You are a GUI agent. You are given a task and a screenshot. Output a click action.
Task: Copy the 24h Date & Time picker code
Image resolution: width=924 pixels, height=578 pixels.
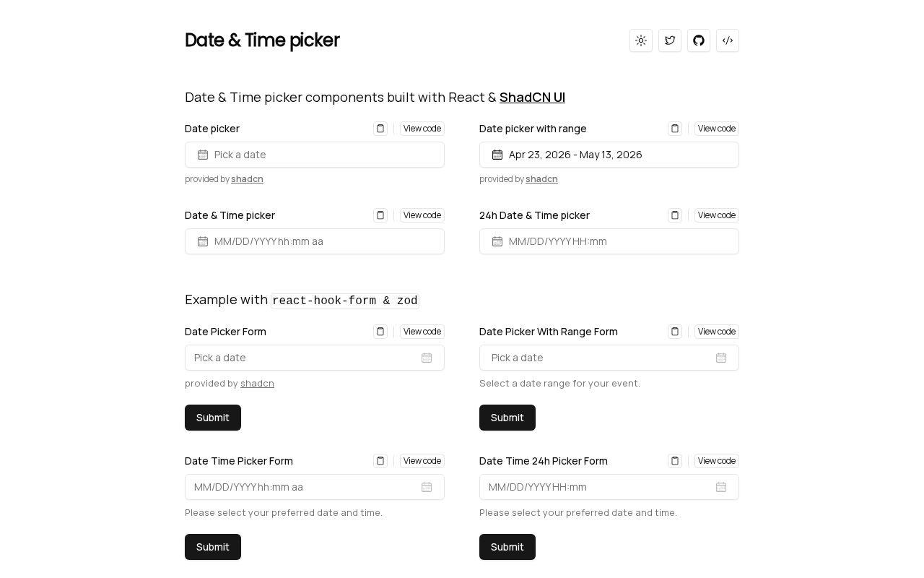tap(675, 215)
